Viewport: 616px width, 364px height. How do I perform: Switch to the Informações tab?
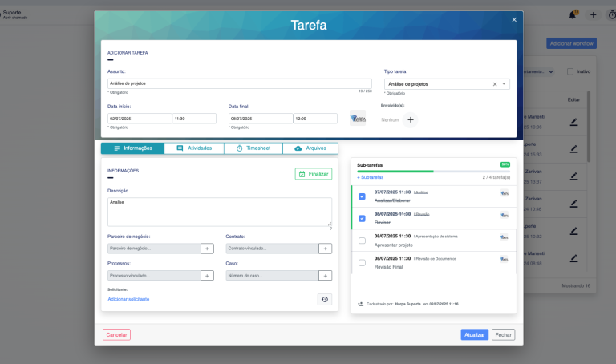pyautogui.click(x=133, y=148)
